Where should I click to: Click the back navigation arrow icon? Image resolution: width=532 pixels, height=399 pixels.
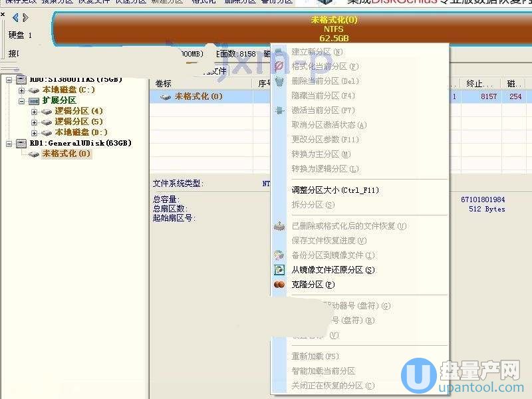(15, 17)
